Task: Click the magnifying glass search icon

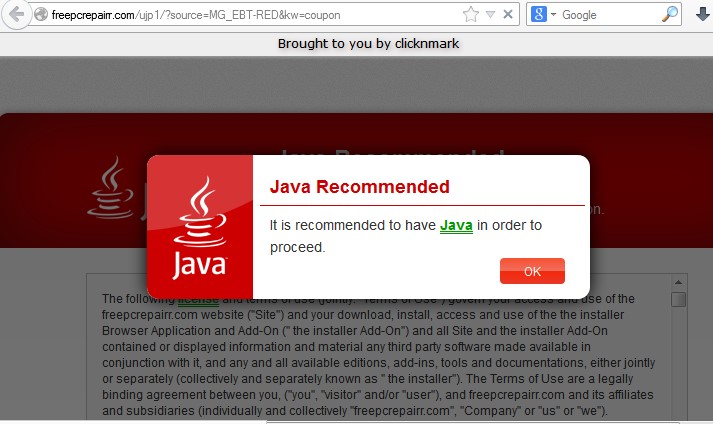Action: [669, 15]
